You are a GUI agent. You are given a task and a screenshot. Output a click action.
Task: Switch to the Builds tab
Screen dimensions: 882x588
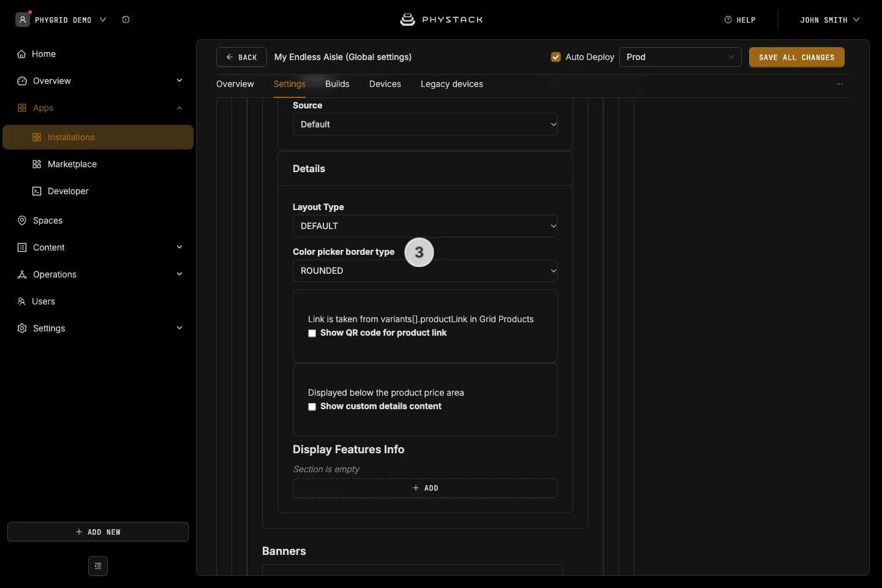click(x=337, y=84)
